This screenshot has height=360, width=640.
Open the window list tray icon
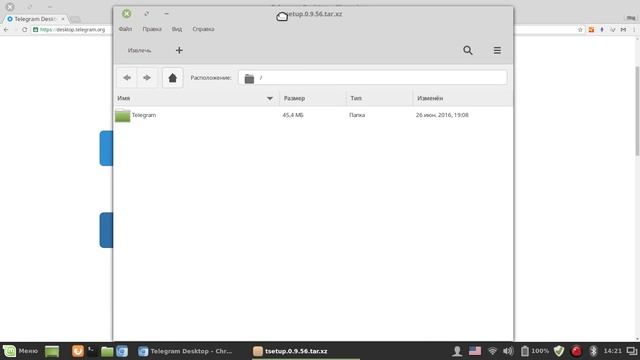point(632,351)
